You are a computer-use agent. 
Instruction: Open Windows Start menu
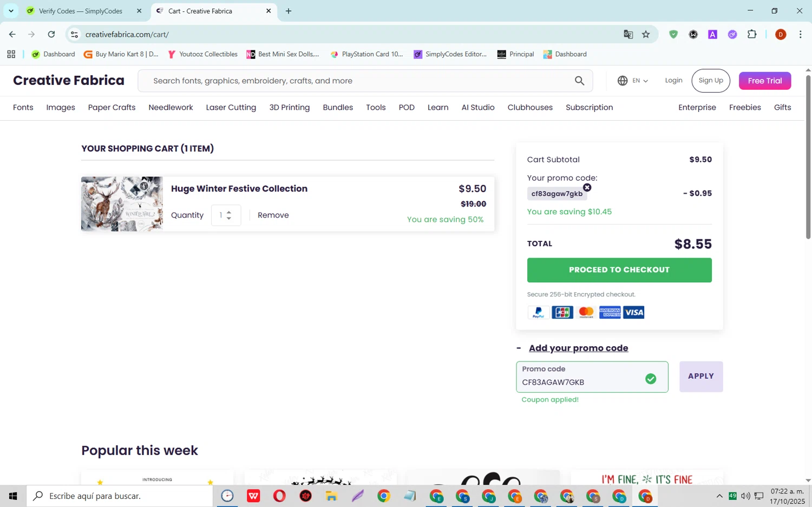tap(13, 496)
